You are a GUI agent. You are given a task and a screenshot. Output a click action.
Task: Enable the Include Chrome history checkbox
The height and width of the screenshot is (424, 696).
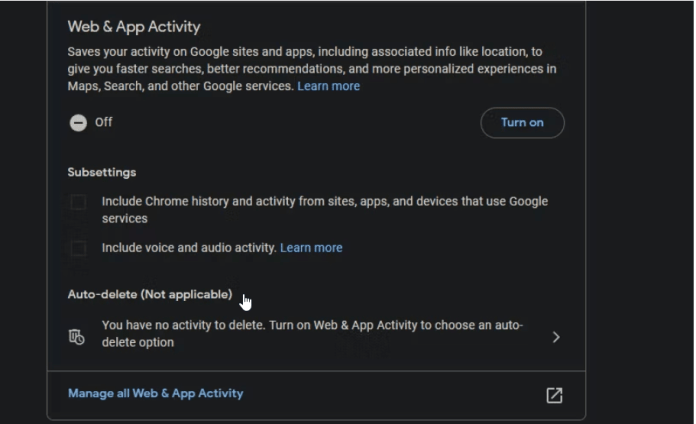(x=78, y=203)
